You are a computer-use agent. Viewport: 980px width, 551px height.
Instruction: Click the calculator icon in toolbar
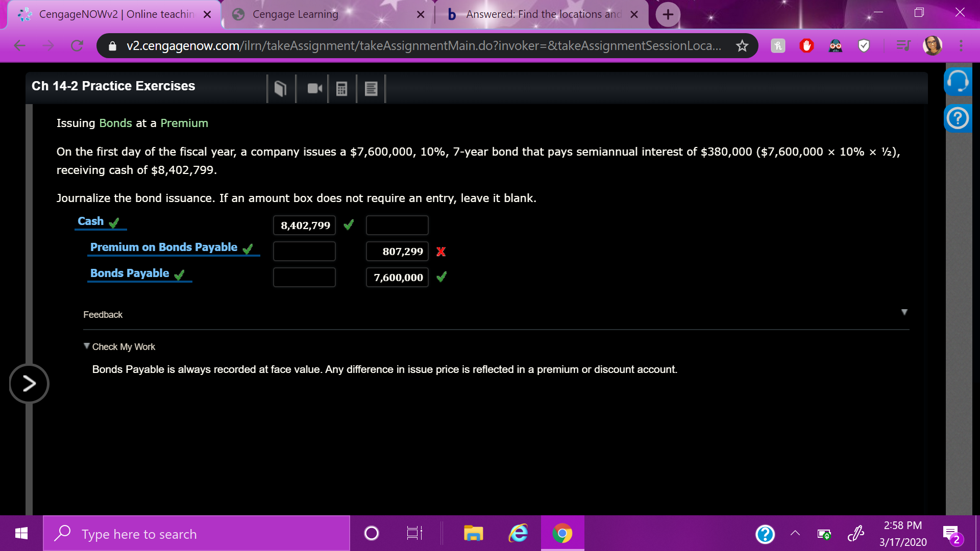point(339,88)
